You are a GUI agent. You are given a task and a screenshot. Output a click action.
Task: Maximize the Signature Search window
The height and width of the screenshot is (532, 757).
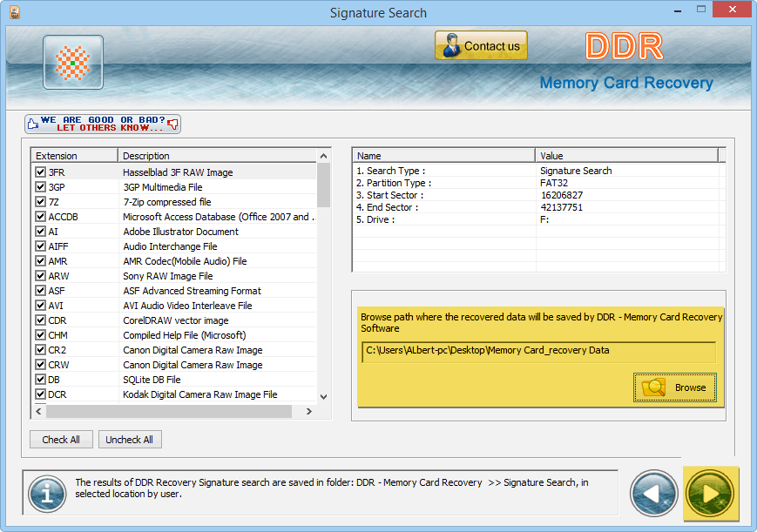pos(701,10)
